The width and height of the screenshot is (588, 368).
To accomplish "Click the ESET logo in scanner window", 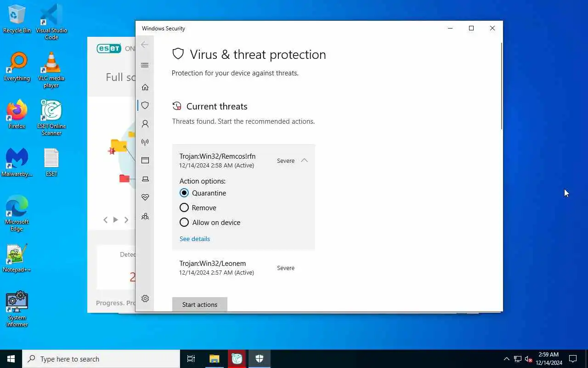I will (109, 48).
